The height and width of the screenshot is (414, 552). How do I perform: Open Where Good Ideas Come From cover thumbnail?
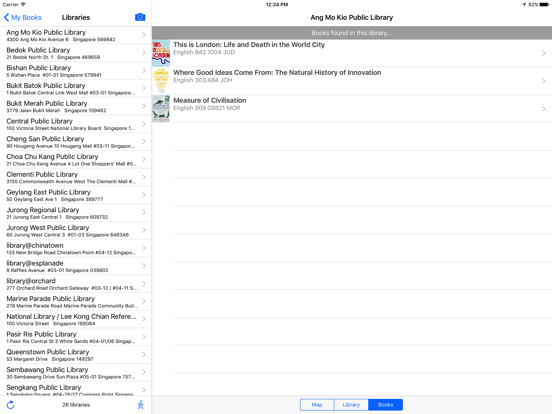point(161,81)
